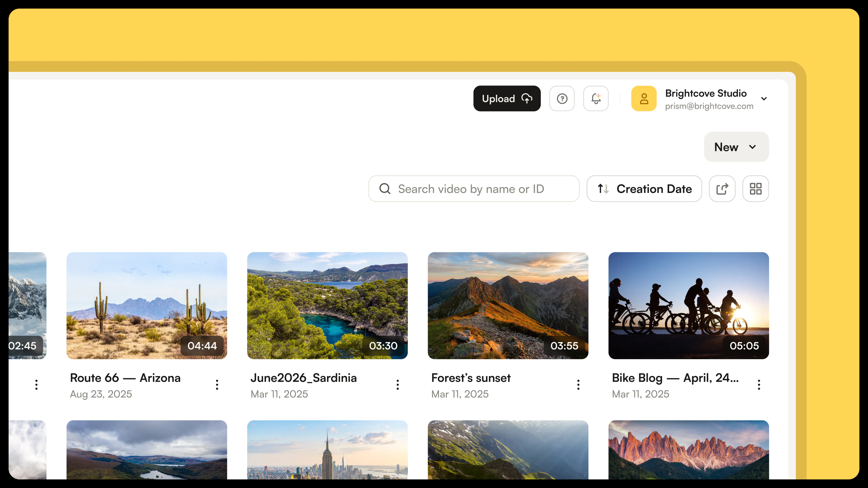Open more options for Forest's sunset
Image resolution: width=868 pixels, height=488 pixels.
coord(578,384)
